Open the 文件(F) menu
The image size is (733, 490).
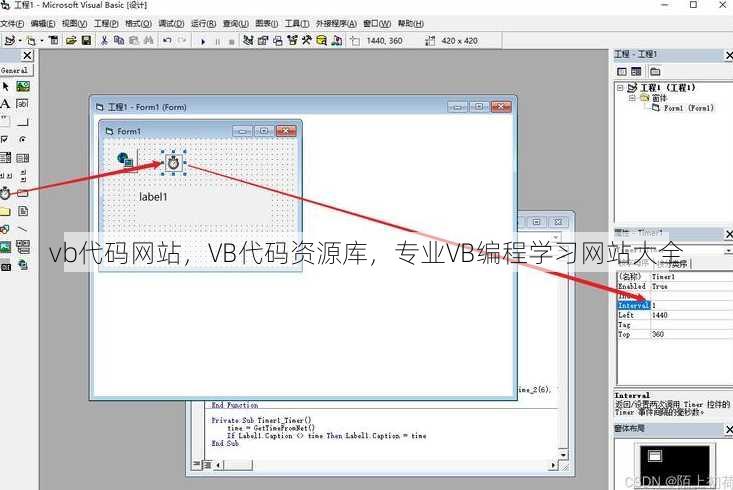(12, 23)
